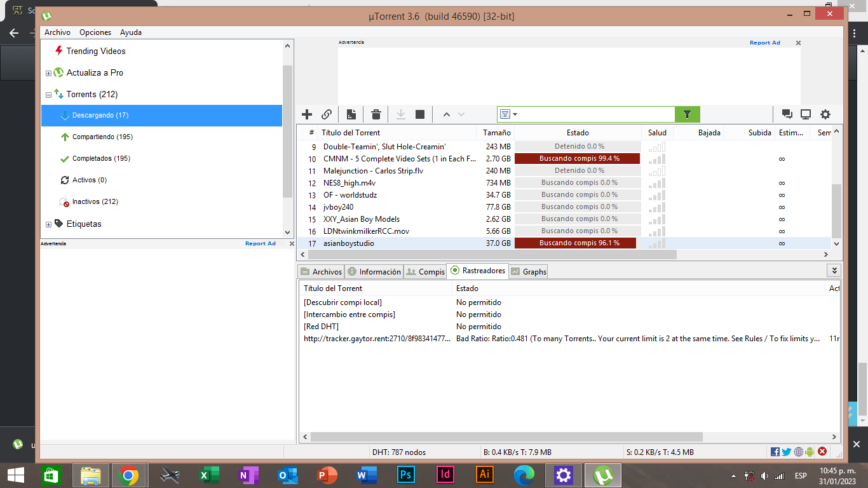Click the chat bubble icon in toolbar

point(787,114)
